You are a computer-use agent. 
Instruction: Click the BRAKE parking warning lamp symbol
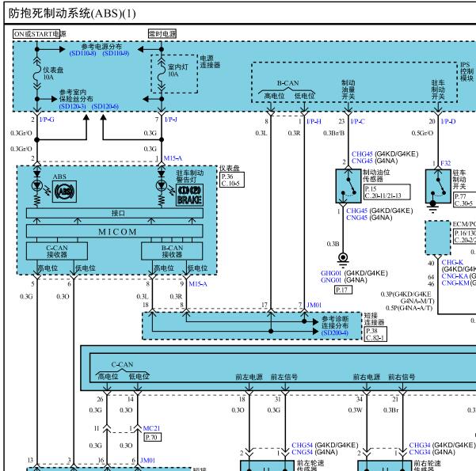(190, 196)
